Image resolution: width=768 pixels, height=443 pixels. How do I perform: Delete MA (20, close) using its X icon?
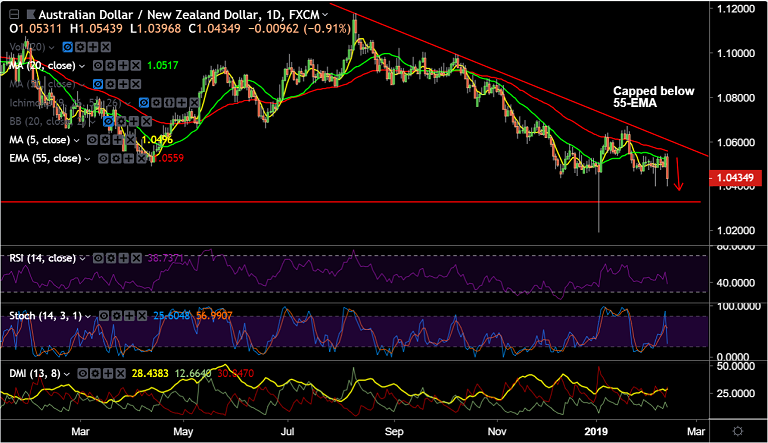point(136,66)
